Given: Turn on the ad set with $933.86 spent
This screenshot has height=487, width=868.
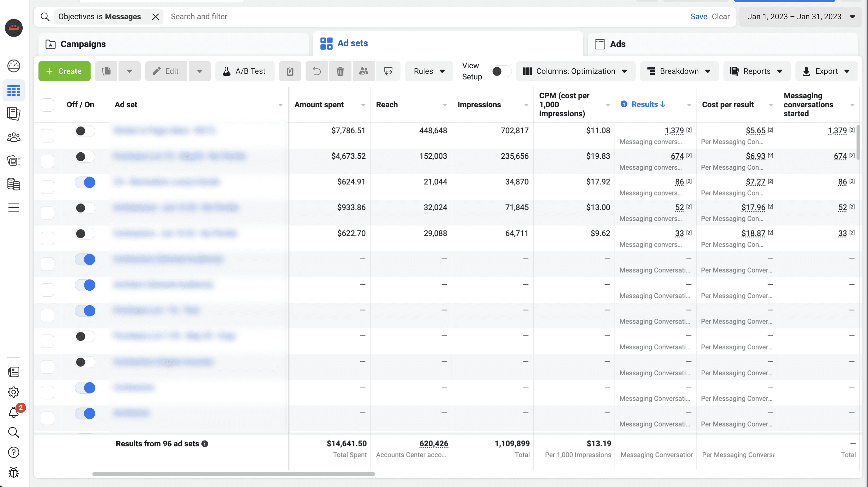Looking at the screenshot, I should click(x=85, y=208).
